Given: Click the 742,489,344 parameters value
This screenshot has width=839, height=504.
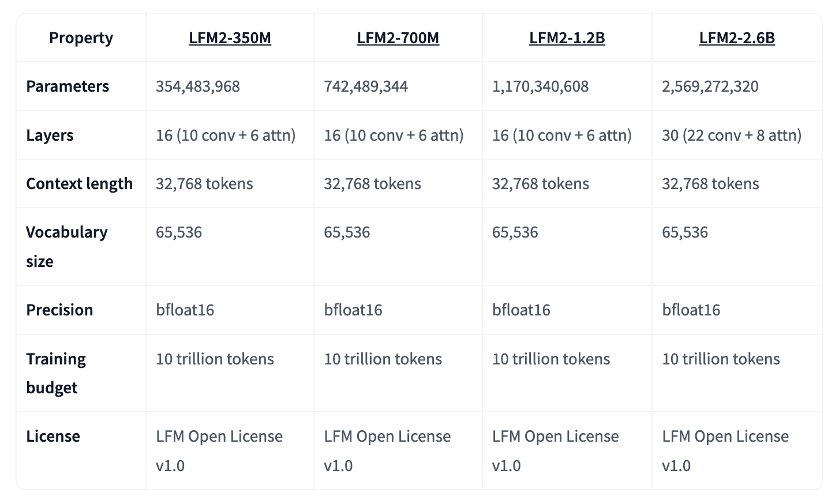Looking at the screenshot, I should [x=366, y=86].
